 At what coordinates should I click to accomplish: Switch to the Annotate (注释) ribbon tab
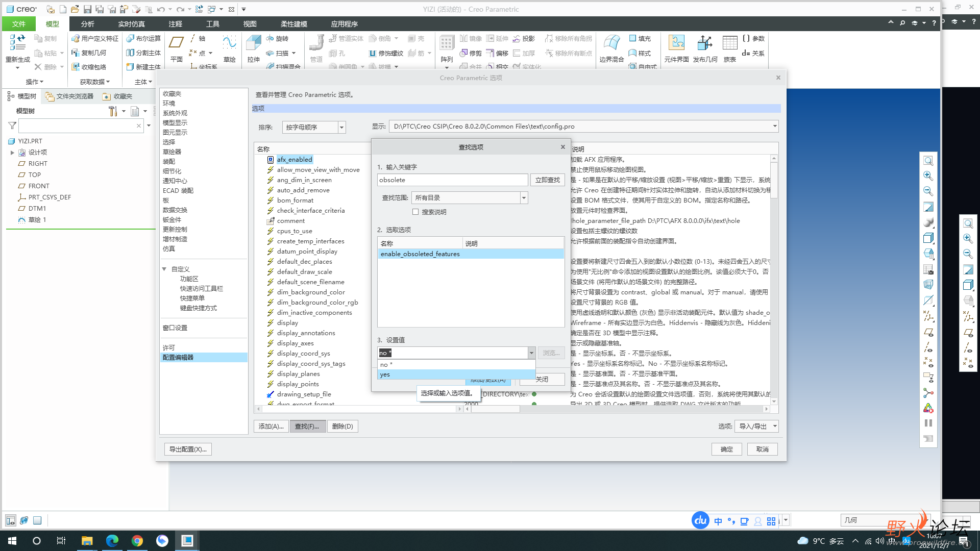(x=175, y=24)
